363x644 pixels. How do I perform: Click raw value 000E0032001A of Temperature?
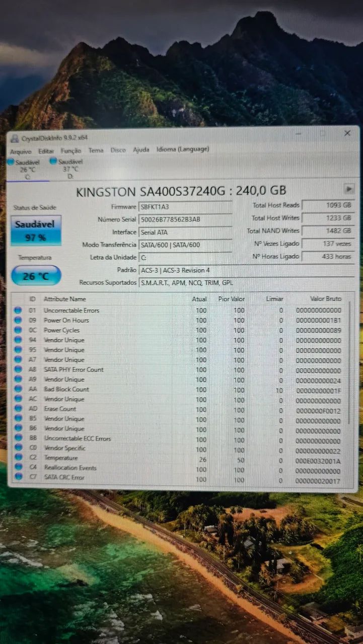click(x=318, y=461)
